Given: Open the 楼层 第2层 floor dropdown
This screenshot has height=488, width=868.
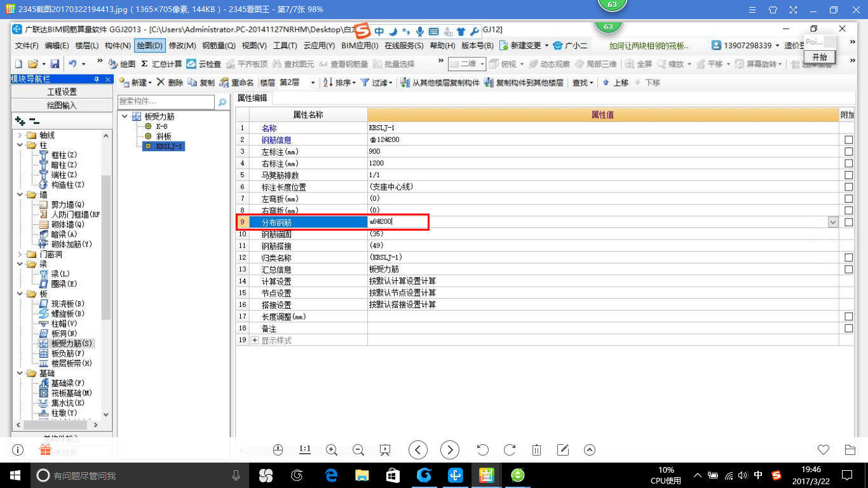Looking at the screenshot, I should [313, 83].
